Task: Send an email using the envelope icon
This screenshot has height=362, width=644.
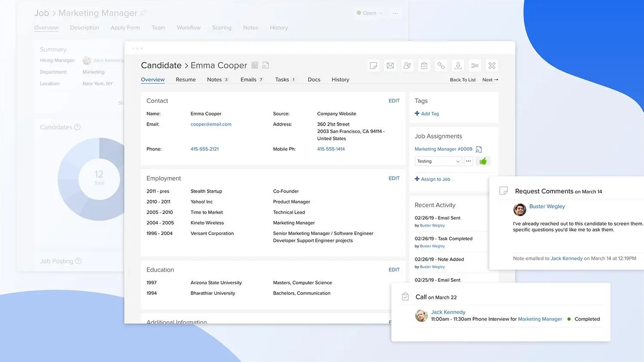Action: pyautogui.click(x=390, y=65)
